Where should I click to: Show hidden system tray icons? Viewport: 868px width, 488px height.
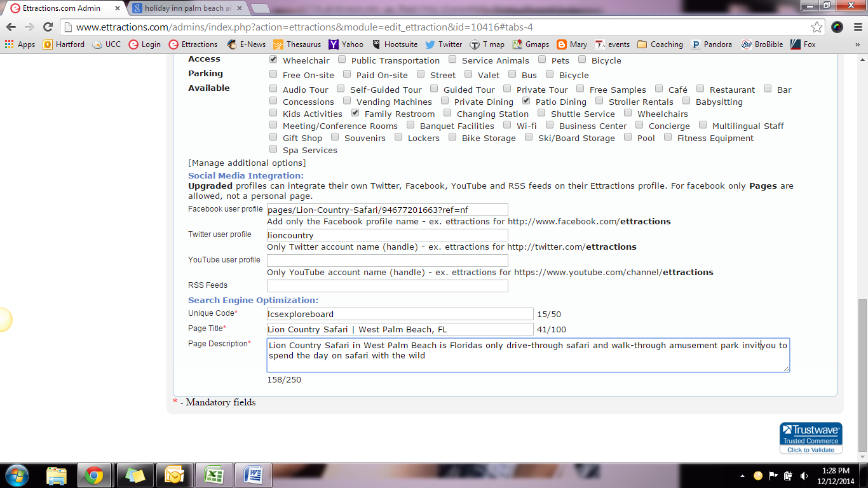point(743,475)
